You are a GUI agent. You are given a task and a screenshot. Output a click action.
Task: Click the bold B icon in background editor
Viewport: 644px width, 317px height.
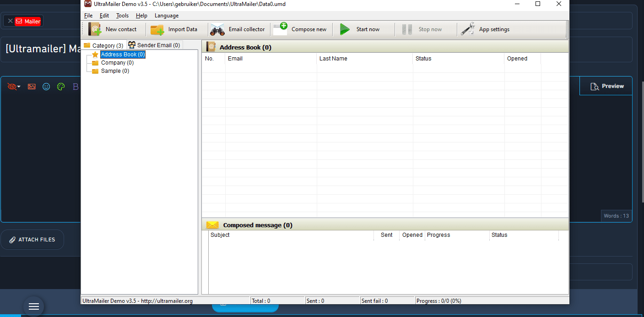pos(76,87)
